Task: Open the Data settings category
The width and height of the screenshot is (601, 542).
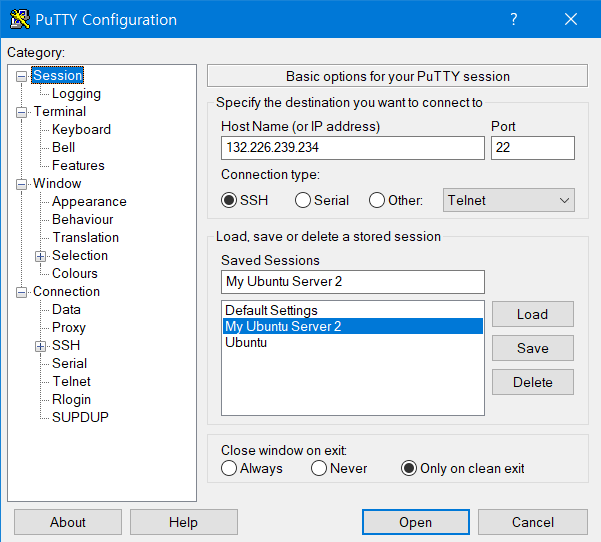Action: pyautogui.click(x=66, y=310)
